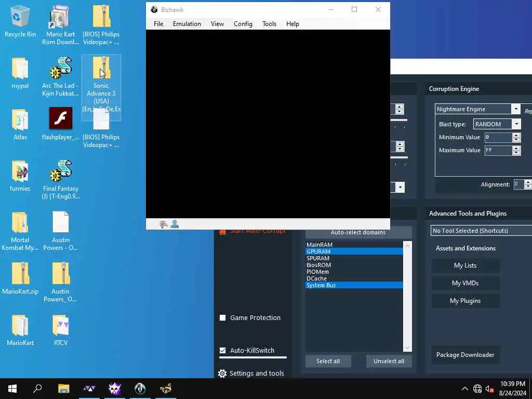The height and width of the screenshot is (399, 532).
Task: Select the MarioKart folder on the desktop
Action: (20, 330)
